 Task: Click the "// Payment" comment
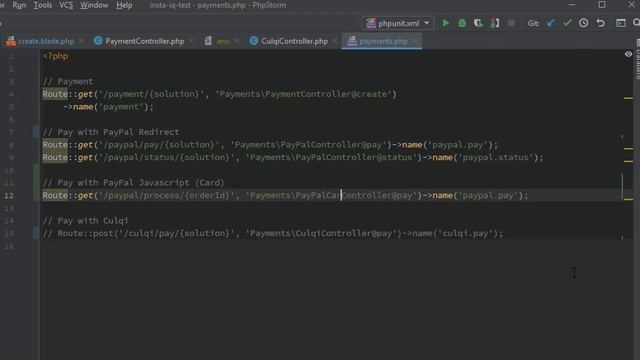(68, 81)
